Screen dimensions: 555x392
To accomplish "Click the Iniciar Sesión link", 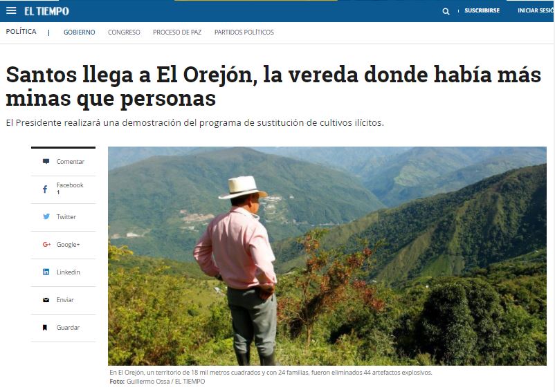I will [536, 10].
